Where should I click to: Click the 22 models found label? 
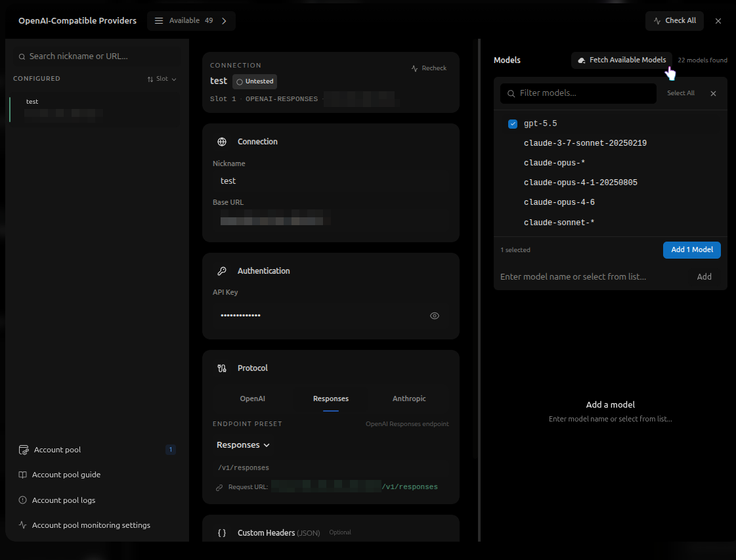pyautogui.click(x=703, y=60)
